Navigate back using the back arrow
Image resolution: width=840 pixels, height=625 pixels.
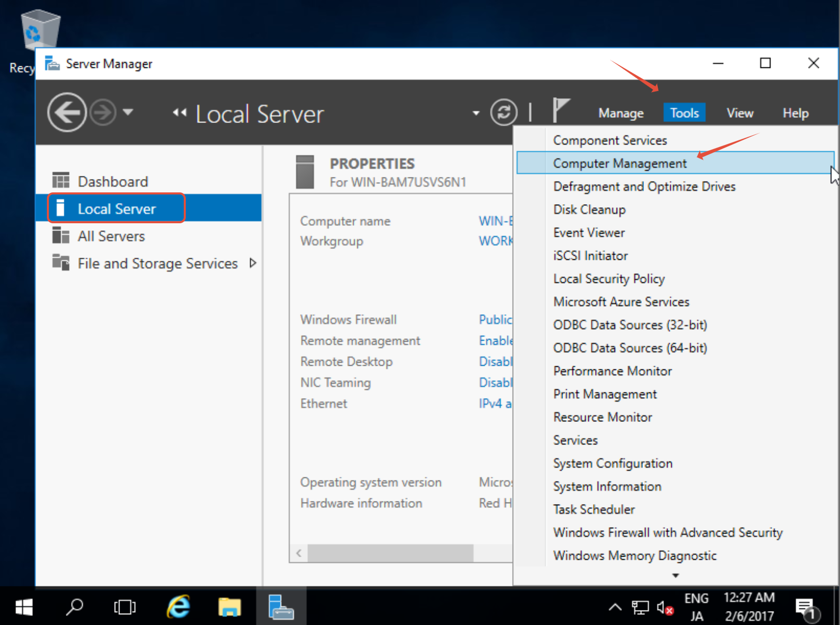point(66,112)
